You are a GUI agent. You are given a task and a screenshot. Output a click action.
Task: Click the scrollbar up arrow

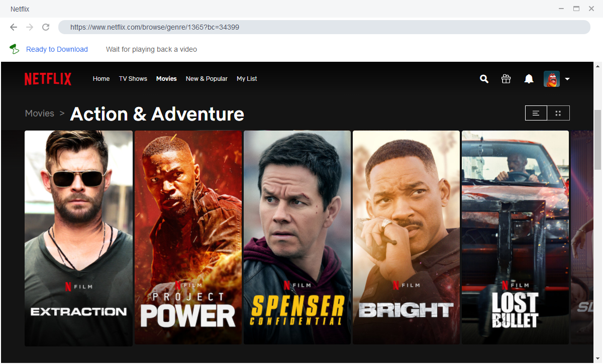click(x=598, y=66)
